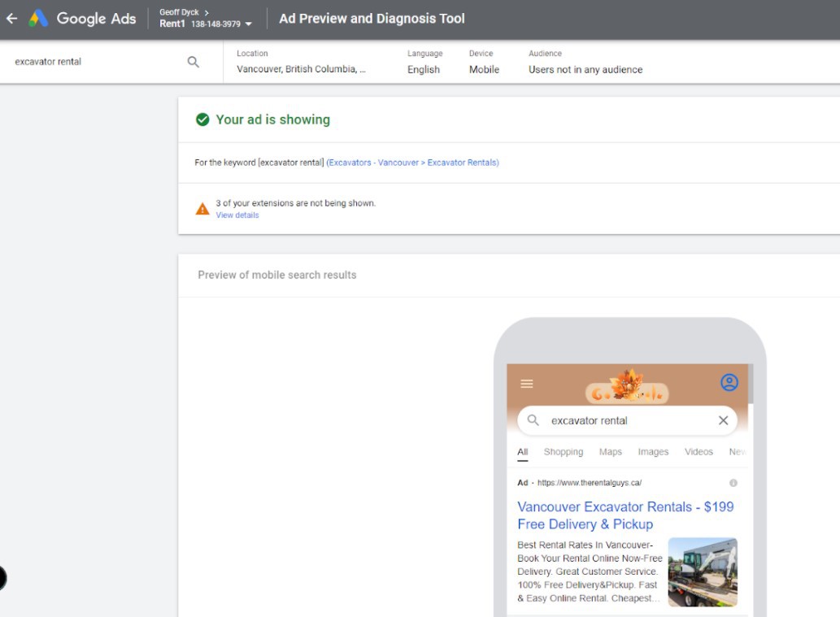Click the green check beside Your ad is showing
The image size is (840, 617).
202,119
